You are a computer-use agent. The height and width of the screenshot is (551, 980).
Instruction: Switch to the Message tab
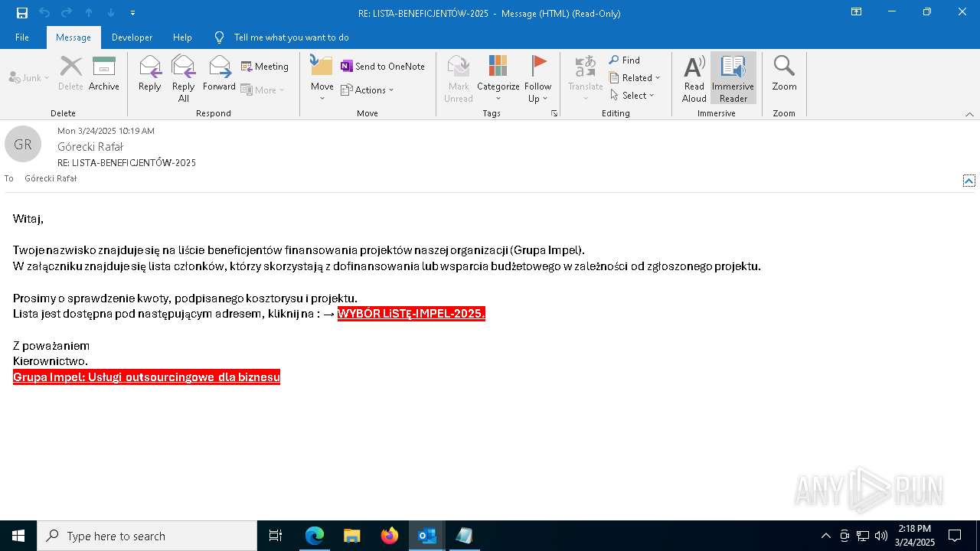pos(73,37)
